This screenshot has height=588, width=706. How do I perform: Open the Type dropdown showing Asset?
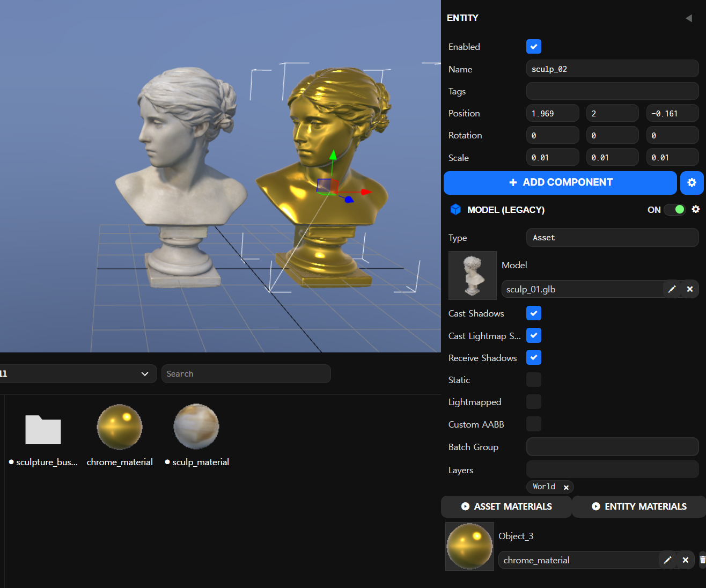click(x=612, y=238)
